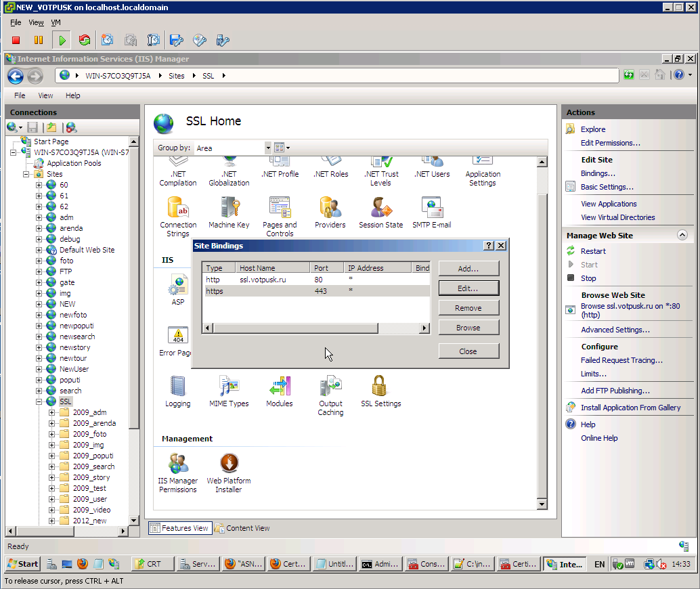Open the Firefox icon in quick launch

82,563
